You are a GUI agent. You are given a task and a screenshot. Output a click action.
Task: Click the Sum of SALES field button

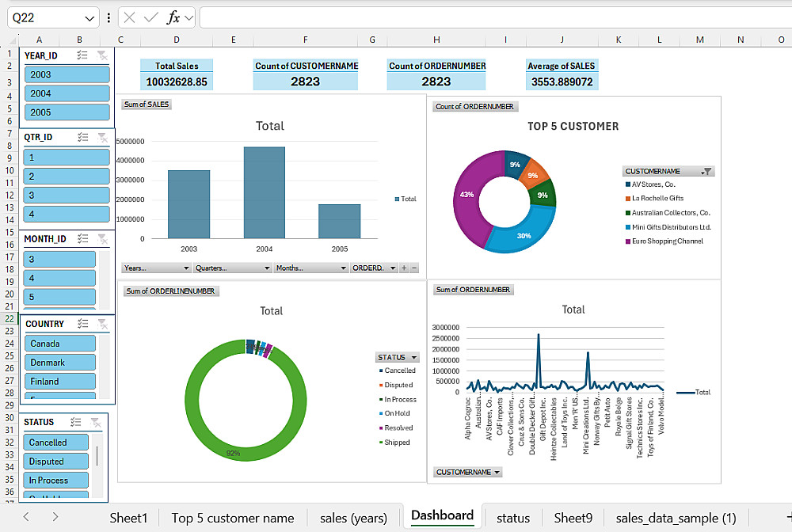tap(147, 104)
